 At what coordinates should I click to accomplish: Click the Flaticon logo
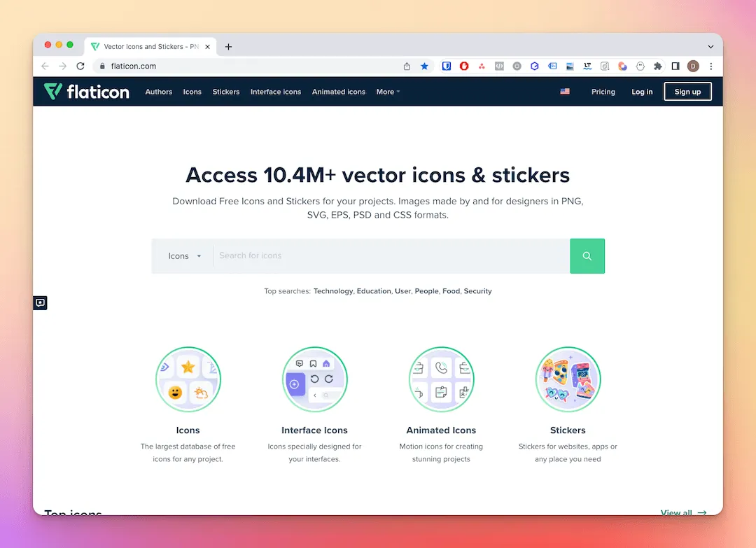coord(87,92)
